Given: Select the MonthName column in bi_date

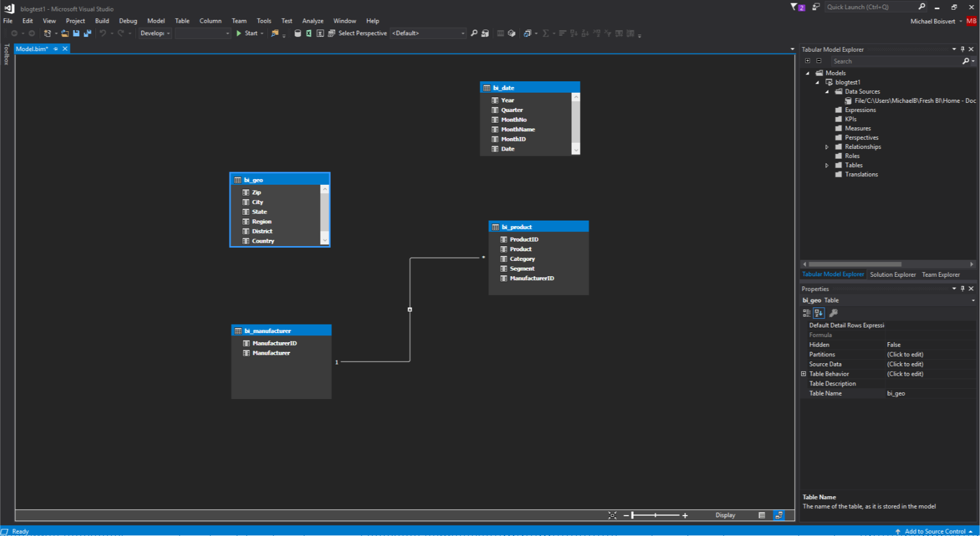Looking at the screenshot, I should pos(518,130).
